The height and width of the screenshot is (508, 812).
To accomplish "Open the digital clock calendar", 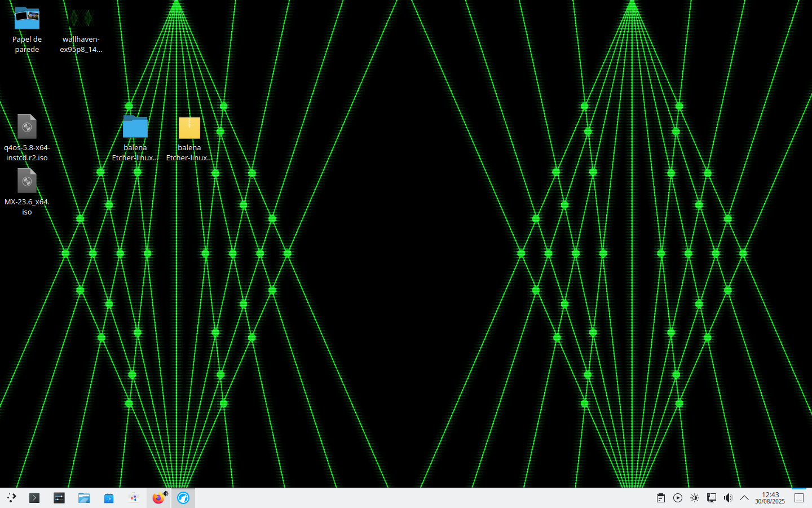I will point(770,498).
